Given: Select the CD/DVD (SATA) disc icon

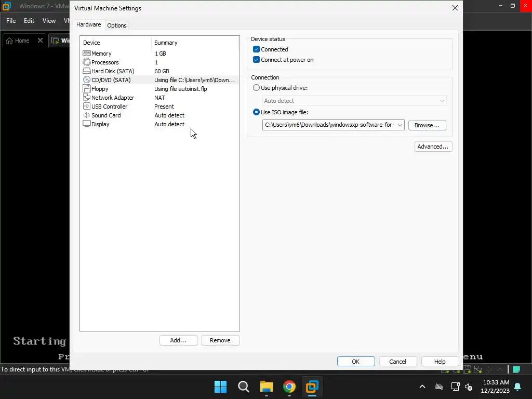Looking at the screenshot, I should point(87,79).
